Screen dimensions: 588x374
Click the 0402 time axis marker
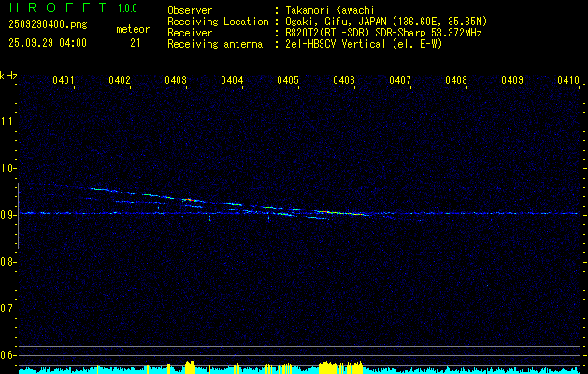point(120,80)
